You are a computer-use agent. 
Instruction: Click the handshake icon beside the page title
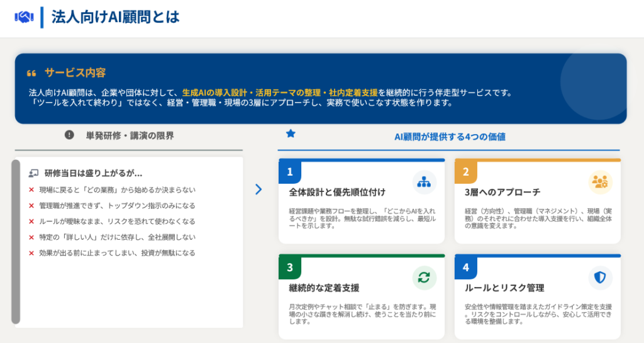24,17
